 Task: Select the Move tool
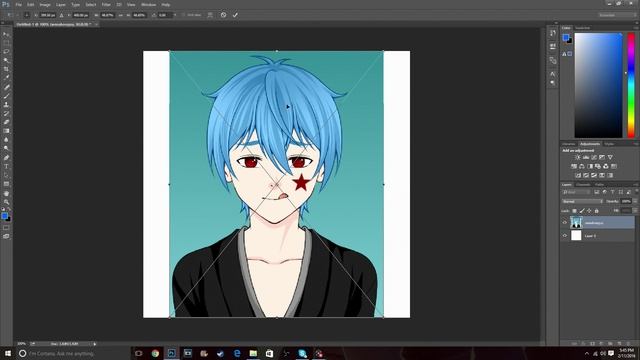click(x=6, y=34)
